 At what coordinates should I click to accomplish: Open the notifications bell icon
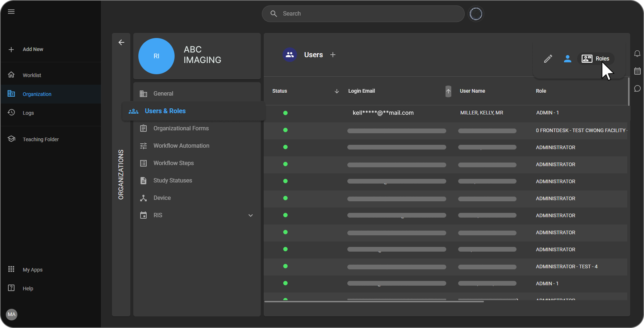(x=637, y=54)
